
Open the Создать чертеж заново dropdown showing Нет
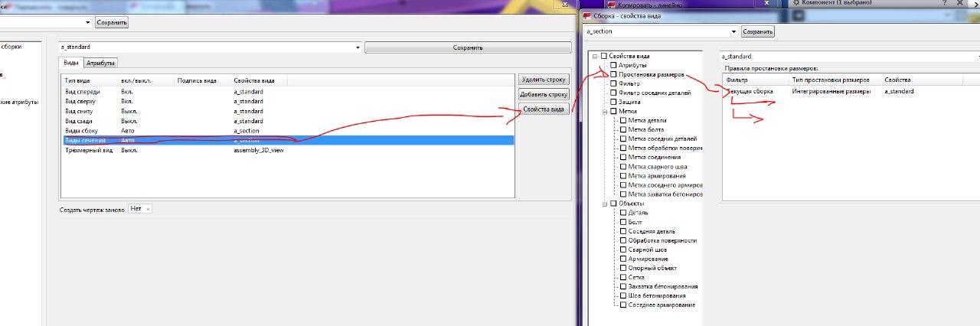click(x=142, y=209)
